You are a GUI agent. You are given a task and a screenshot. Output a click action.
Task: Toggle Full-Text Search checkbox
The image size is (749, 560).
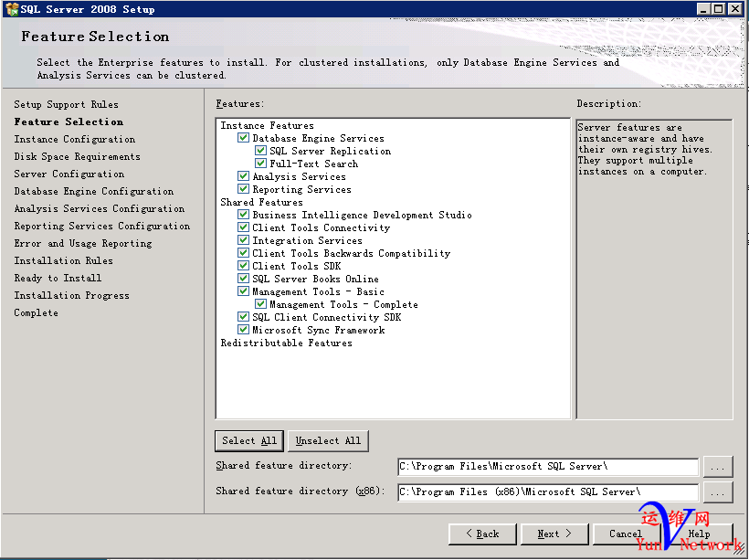click(x=260, y=164)
